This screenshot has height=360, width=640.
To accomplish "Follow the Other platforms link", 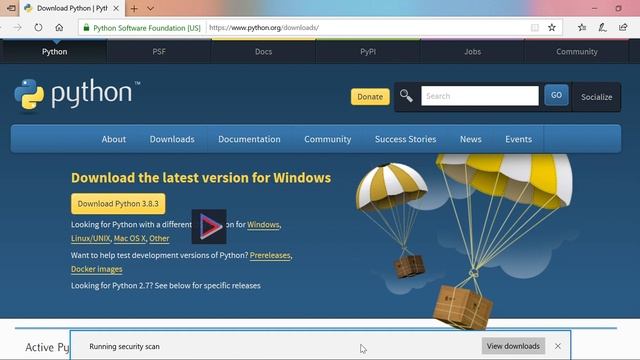I will point(159,238).
